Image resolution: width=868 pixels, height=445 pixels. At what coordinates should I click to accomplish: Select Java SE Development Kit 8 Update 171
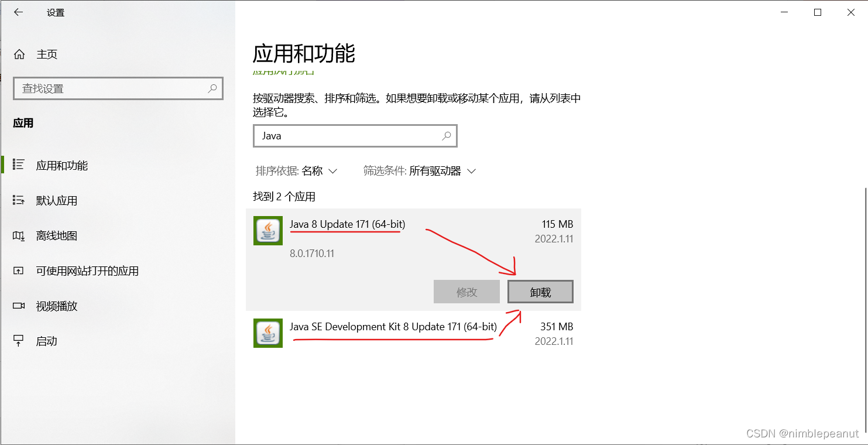tap(413, 333)
